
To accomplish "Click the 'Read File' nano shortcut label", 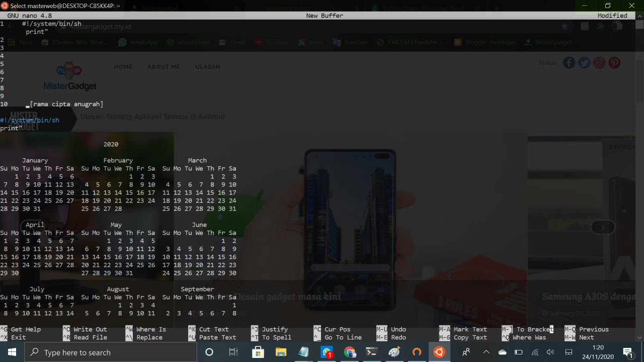I will click(x=90, y=337).
